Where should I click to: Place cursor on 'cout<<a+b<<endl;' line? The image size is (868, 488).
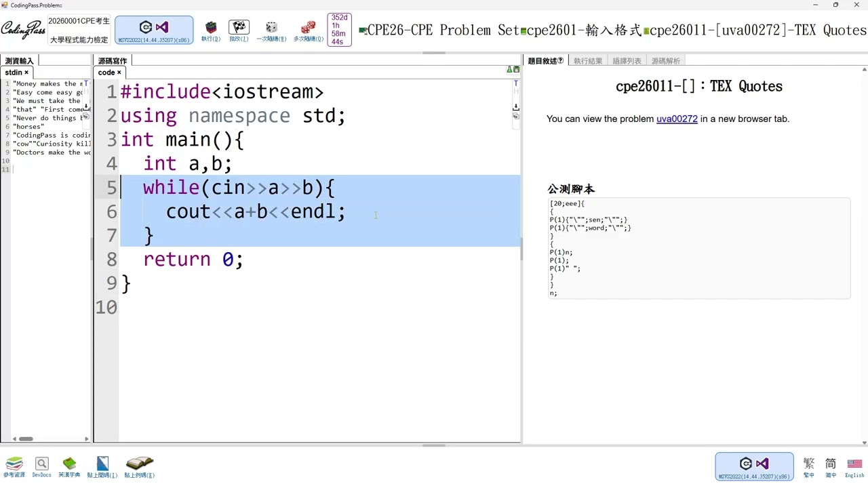coord(256,211)
